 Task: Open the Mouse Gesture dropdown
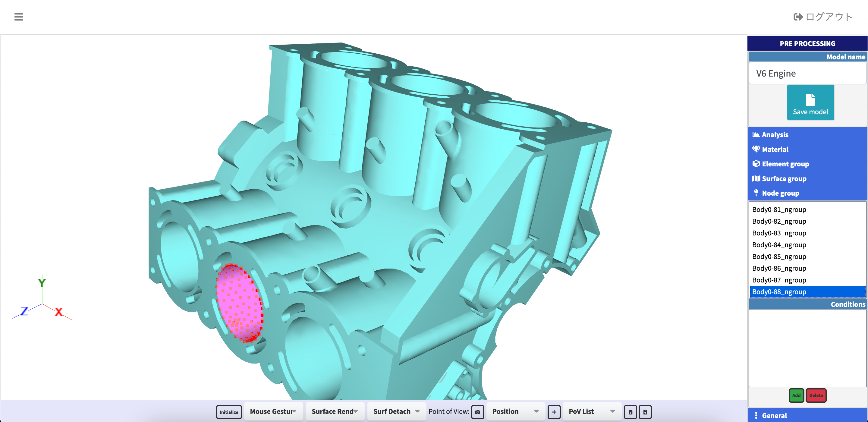click(273, 411)
